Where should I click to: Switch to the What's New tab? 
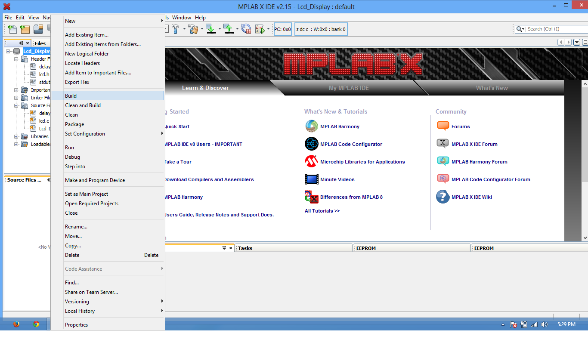(x=492, y=88)
